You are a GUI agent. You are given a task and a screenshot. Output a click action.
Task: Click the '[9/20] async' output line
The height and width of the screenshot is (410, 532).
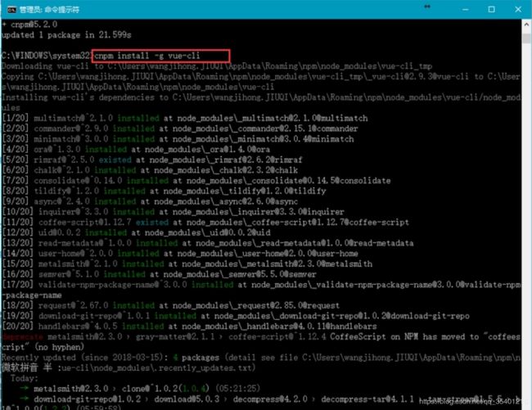pos(150,201)
